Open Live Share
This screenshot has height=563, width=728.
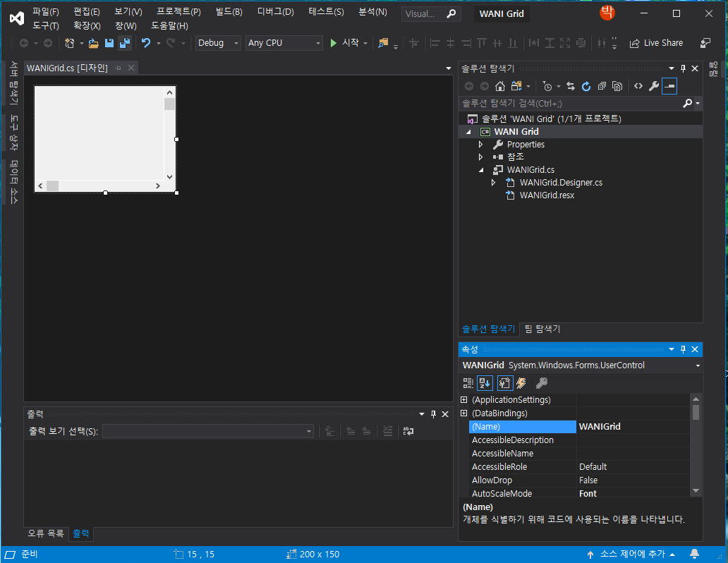tap(656, 43)
